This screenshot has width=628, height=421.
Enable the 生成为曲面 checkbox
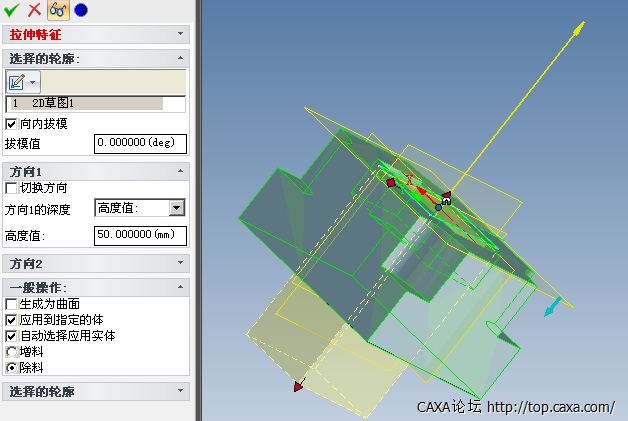pos(11,304)
